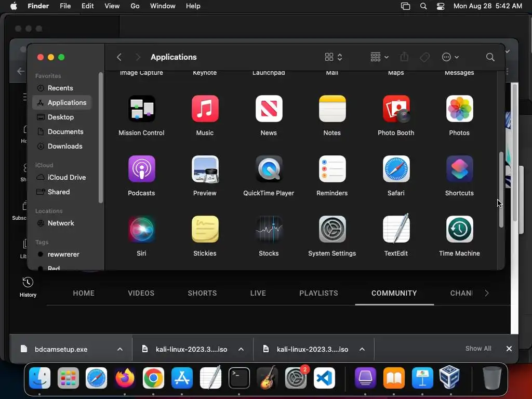Select iCloud Drive in sidebar
Screen dimensions: 532x399
(x=62, y=178)
